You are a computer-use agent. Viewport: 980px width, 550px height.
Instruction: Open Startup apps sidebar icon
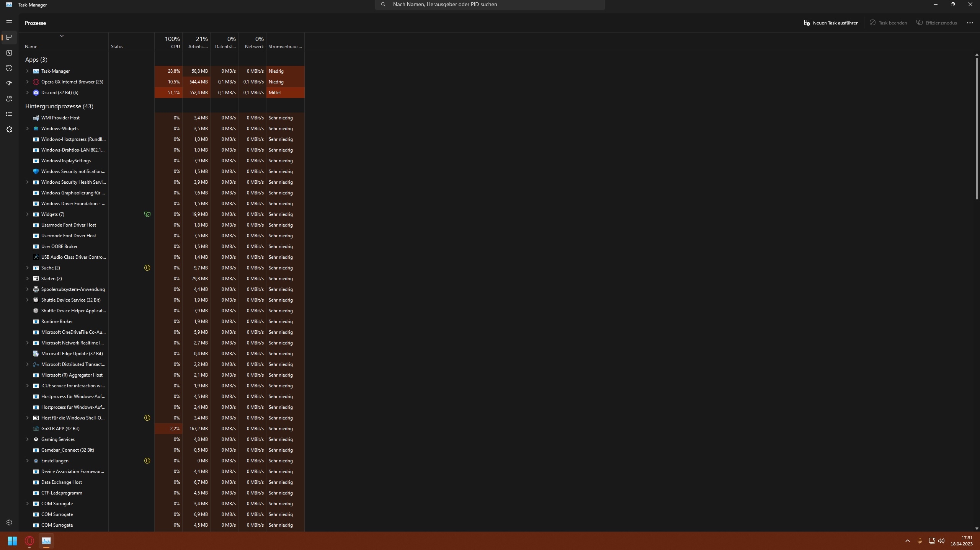9,83
